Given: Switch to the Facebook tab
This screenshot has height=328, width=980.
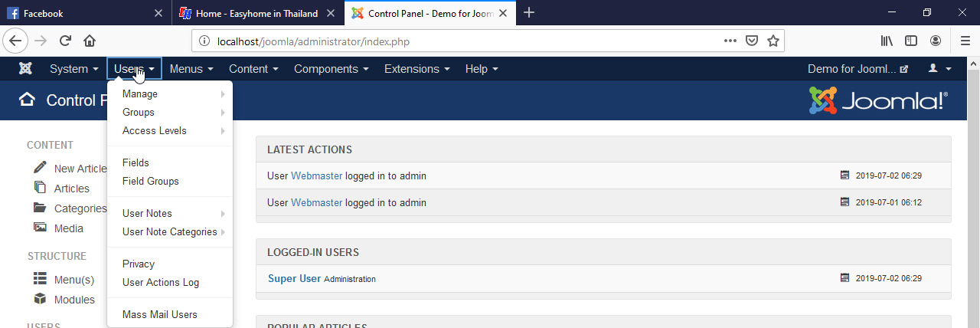Looking at the screenshot, I should (x=86, y=13).
